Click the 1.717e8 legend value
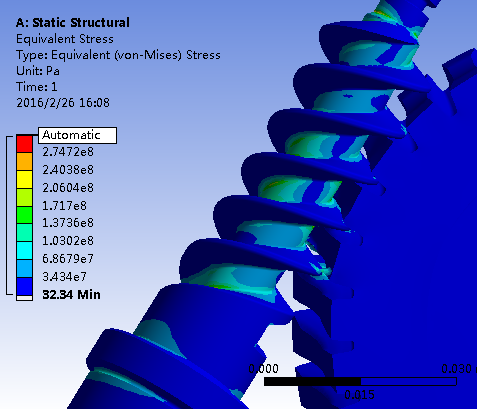 tap(64, 206)
